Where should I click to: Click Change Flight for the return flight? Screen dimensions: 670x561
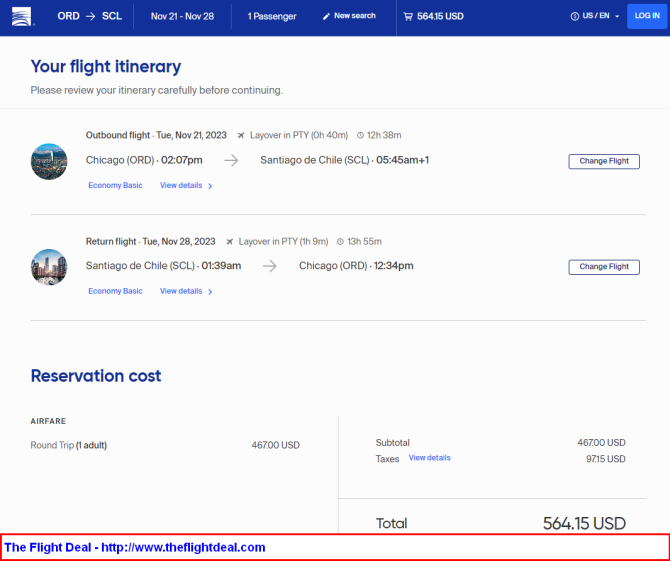point(604,267)
